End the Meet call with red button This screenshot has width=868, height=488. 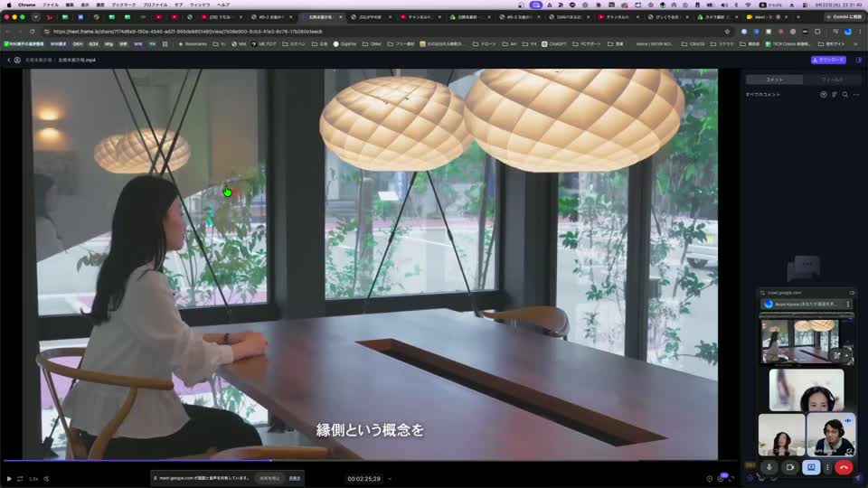[844, 467]
